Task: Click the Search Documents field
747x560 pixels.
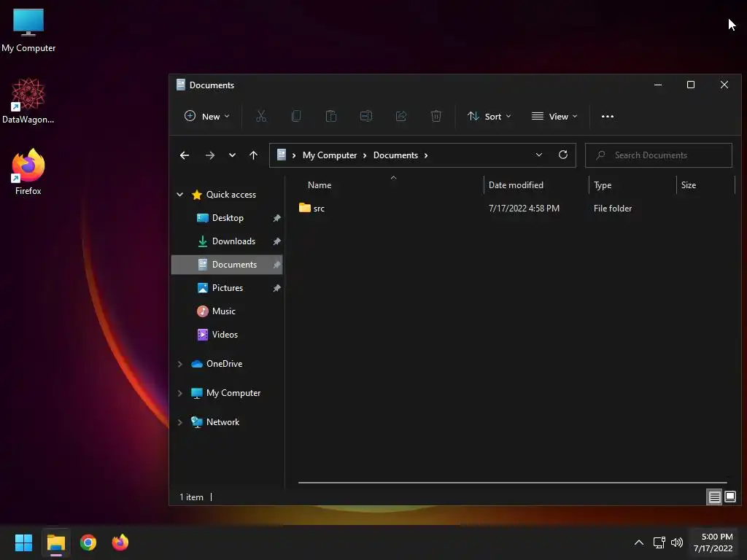Action: [x=659, y=155]
